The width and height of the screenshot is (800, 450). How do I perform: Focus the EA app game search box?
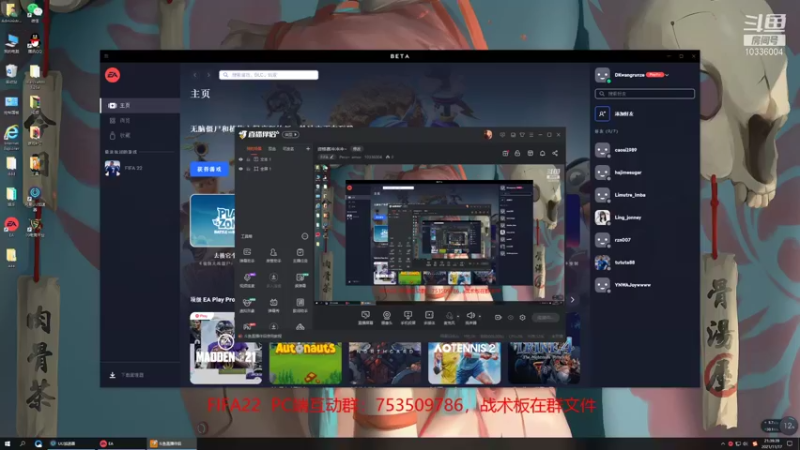click(x=268, y=75)
